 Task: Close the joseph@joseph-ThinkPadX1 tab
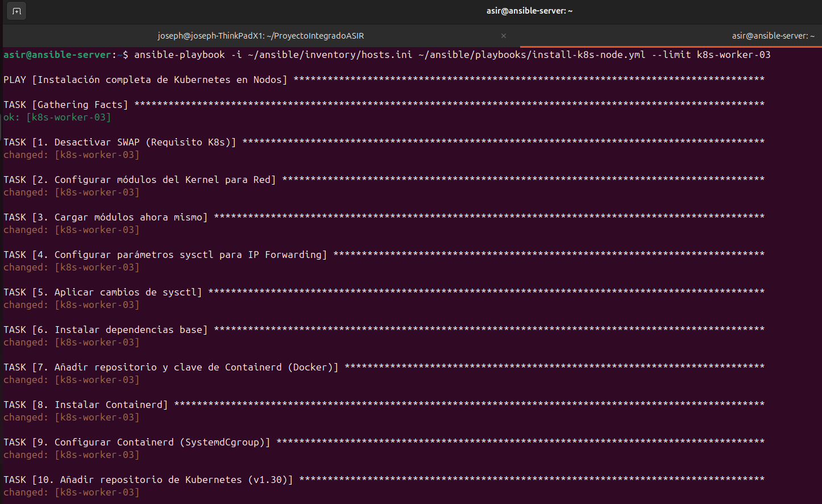coord(504,36)
